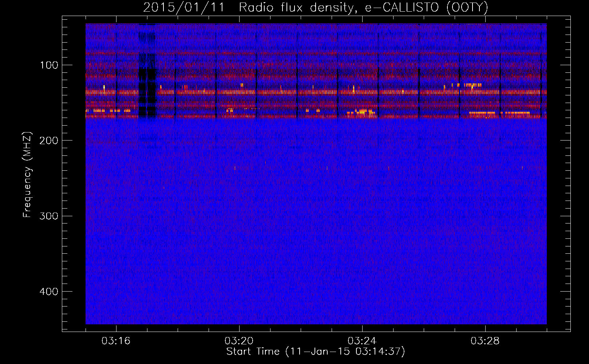Click the 'Frequency (MHZ)' axis label
The width and height of the screenshot is (589, 364).
[27, 174]
